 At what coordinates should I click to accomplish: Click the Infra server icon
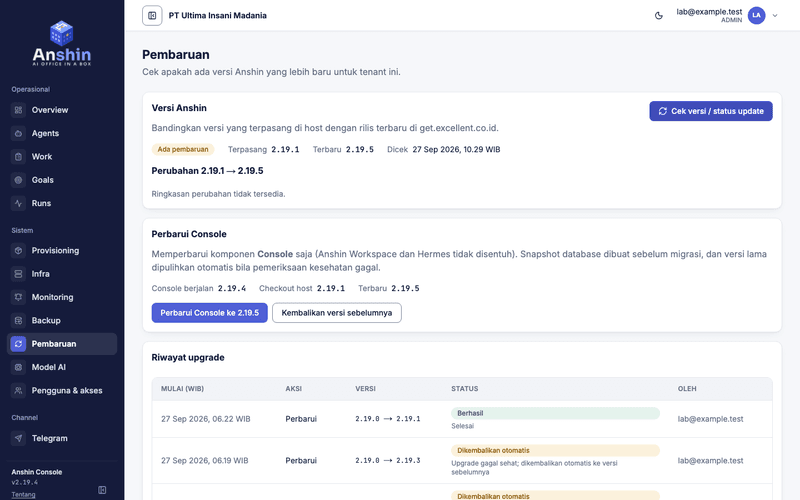[18, 274]
